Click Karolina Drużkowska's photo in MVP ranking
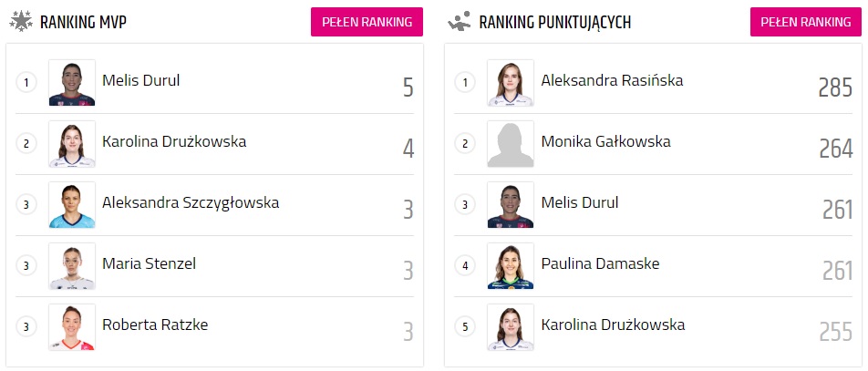The image size is (868, 371). (72, 144)
